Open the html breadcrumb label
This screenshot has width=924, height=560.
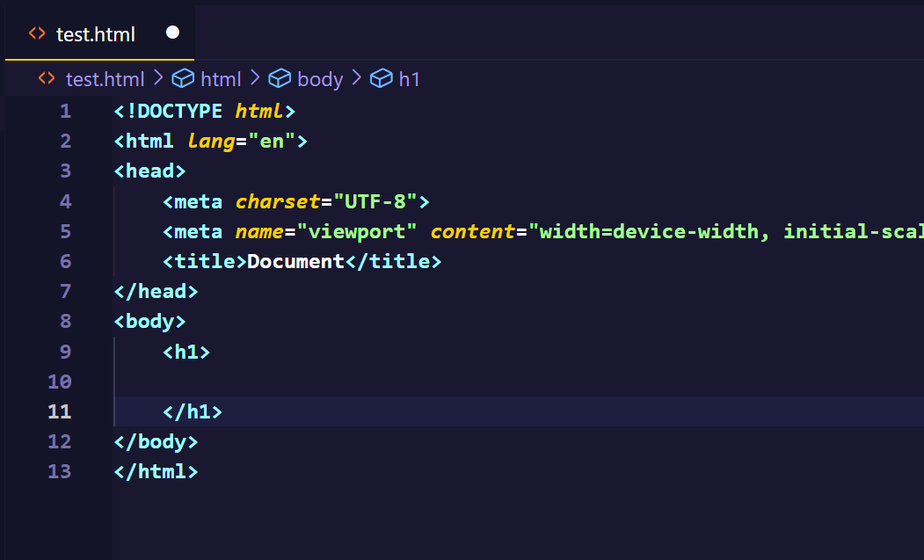[x=221, y=79]
